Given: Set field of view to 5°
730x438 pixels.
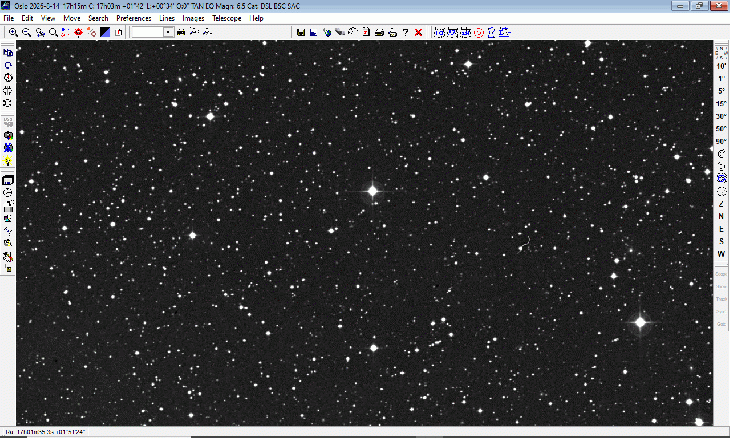Looking at the screenshot, I should tap(721, 91).
